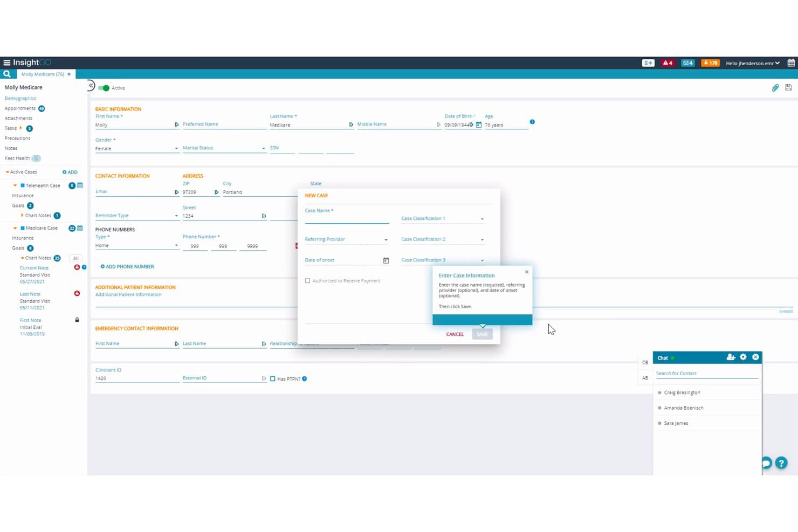This screenshot has height=532, width=798.
Task: Click the patient search magnifier icon
Action: 7,74
